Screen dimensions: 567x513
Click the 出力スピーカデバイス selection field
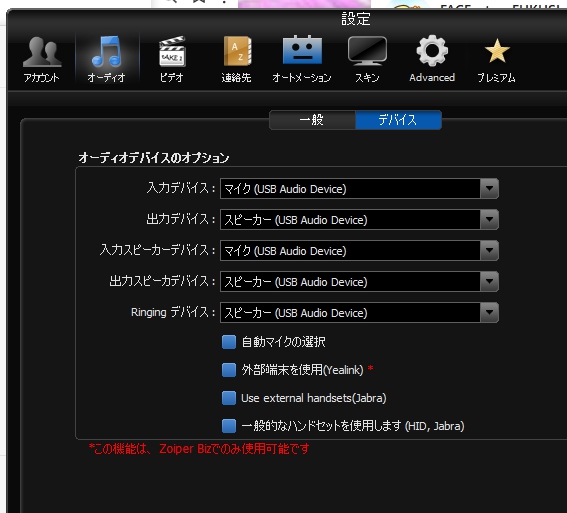359,282
